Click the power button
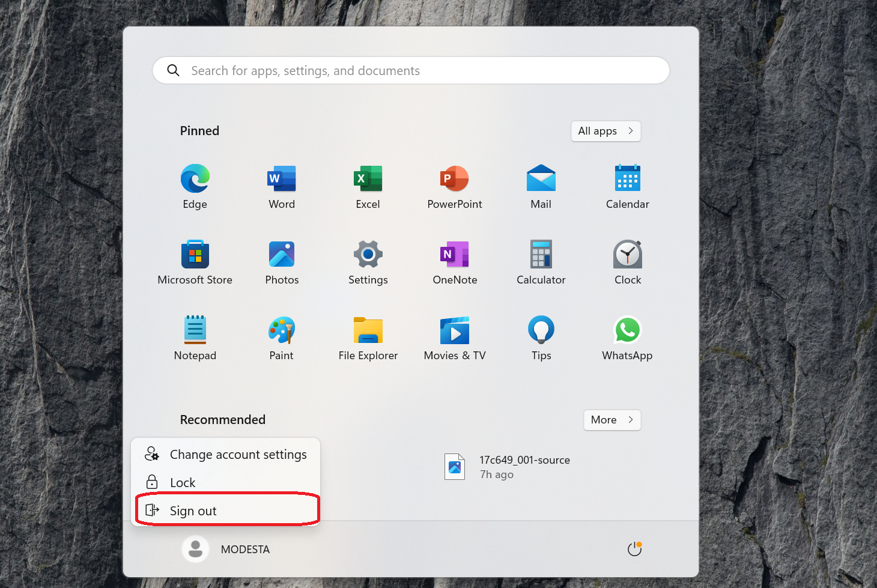Image resolution: width=877 pixels, height=588 pixels. [634, 548]
